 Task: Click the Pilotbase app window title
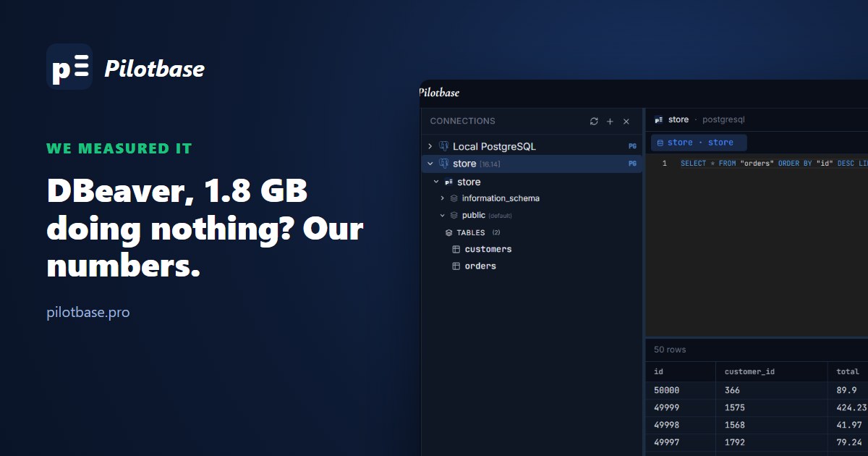coord(439,93)
